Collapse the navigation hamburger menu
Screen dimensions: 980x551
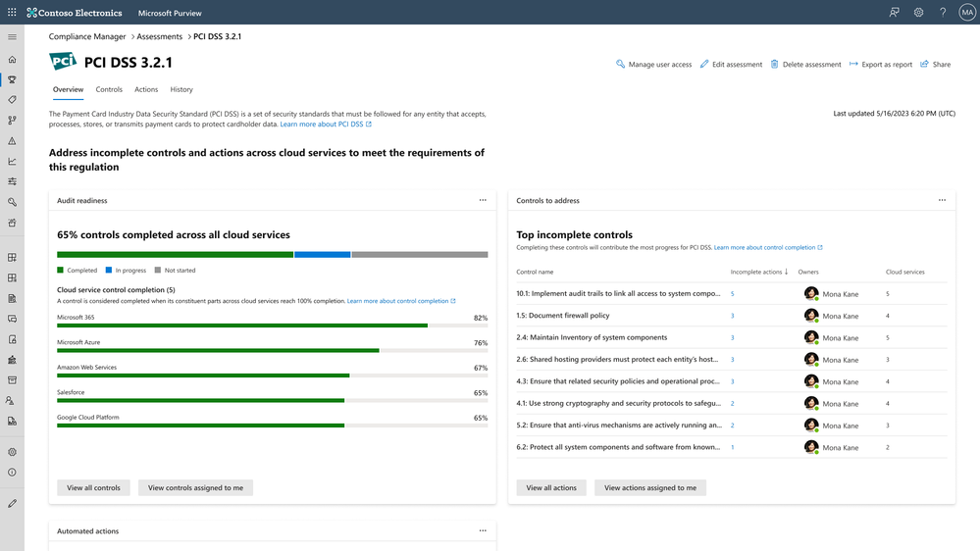coord(12,37)
